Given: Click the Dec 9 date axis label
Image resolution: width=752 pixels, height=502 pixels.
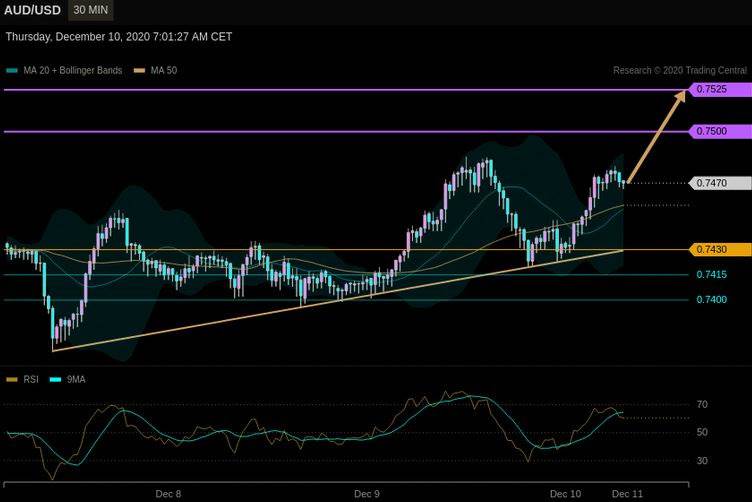Looking at the screenshot, I should [x=367, y=494].
